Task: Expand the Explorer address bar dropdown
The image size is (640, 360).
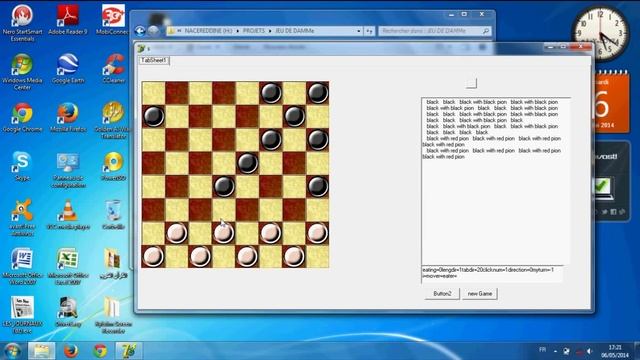Action: tap(358, 31)
